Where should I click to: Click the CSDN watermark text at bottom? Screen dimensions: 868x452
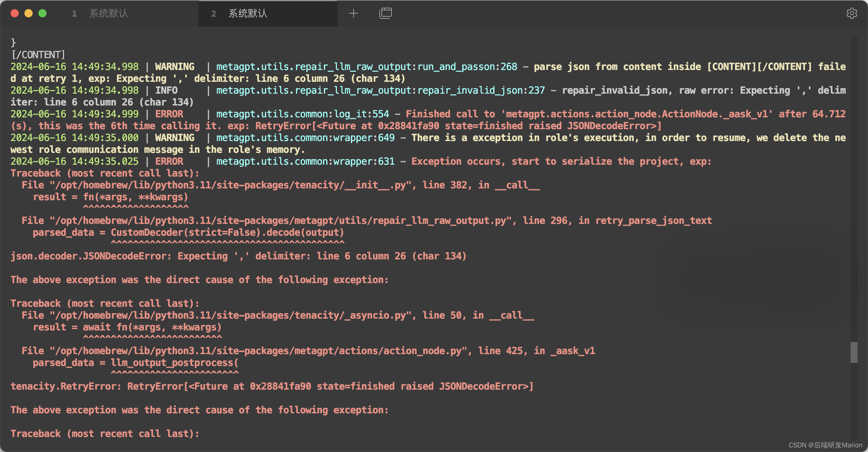[825, 445]
